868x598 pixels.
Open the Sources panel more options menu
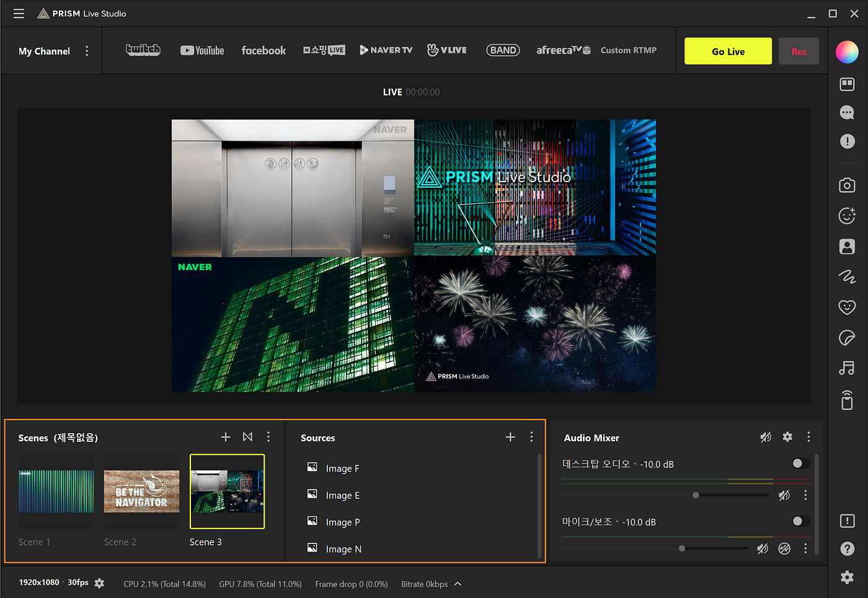pyautogui.click(x=531, y=438)
